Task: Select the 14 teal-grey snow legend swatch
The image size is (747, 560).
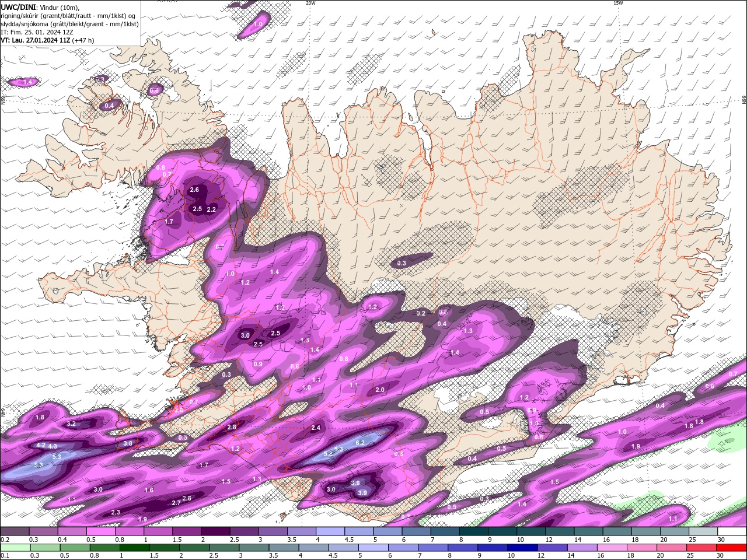Action: click(589, 531)
